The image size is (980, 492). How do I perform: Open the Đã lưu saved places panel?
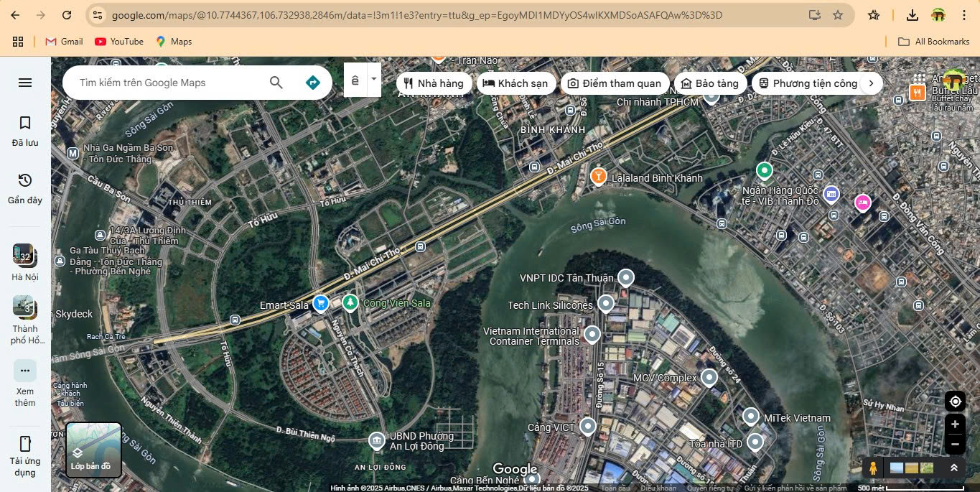[25, 131]
